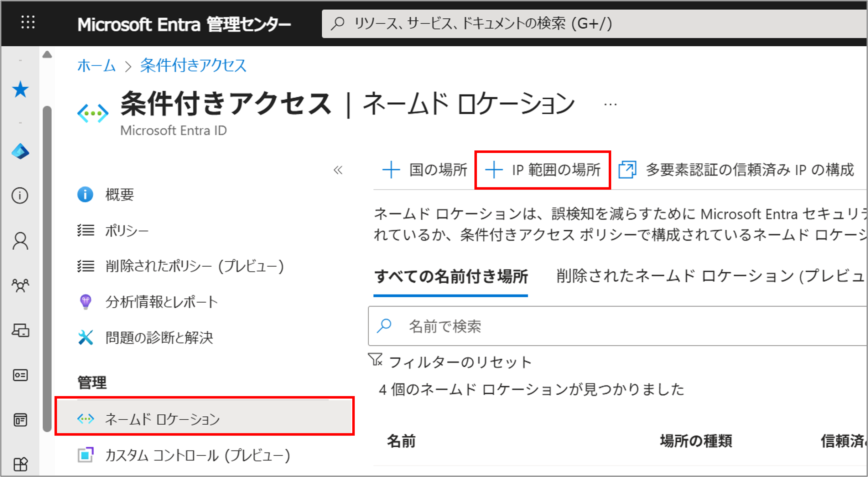Click the 国の場所 add button
This screenshot has width=868, height=477.
coord(424,170)
